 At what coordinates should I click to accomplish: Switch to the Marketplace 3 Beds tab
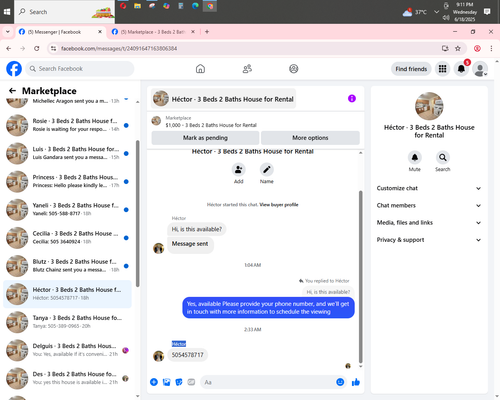[x=153, y=32]
